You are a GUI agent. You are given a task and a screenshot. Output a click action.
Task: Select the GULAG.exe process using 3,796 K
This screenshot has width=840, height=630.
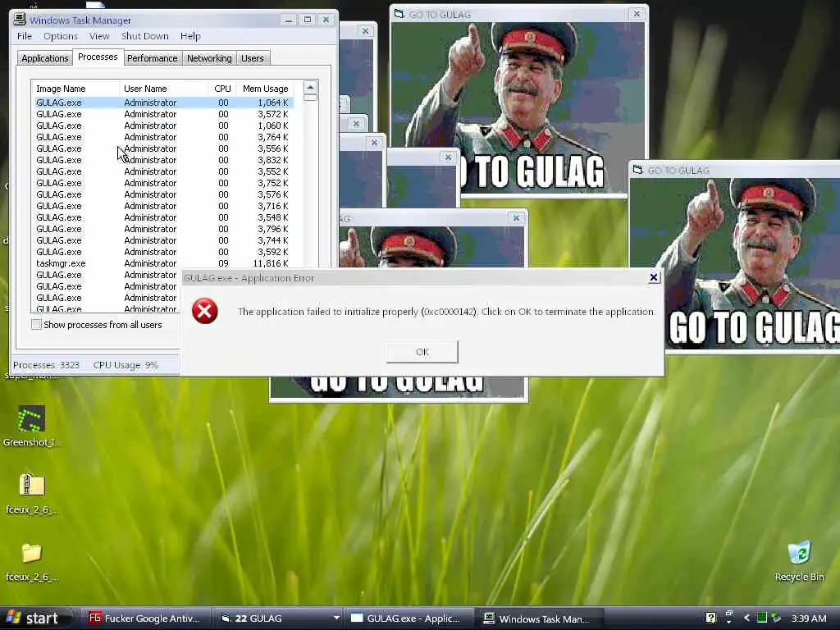click(x=163, y=229)
